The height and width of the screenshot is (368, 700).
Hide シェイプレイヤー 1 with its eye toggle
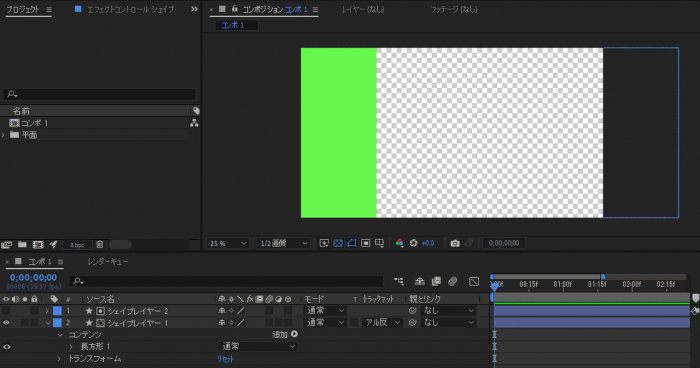[6, 322]
